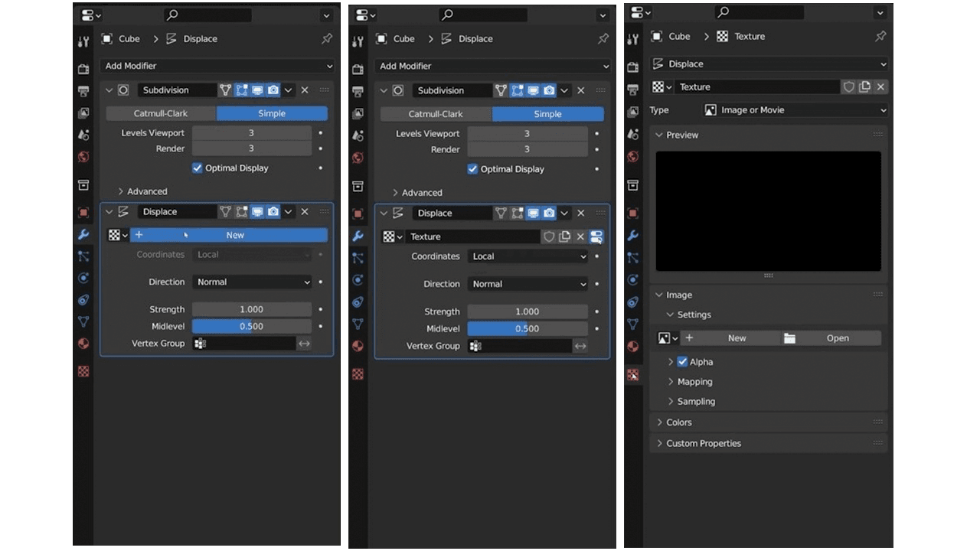Expand the Mapping section
The height and width of the screenshot is (551, 980).
point(694,382)
